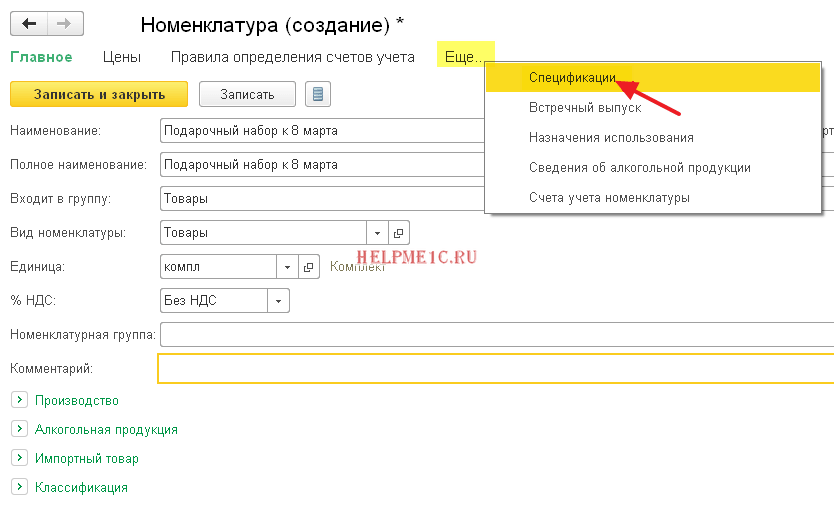
Task: Select Спецификации from the menu
Action: click(572, 78)
